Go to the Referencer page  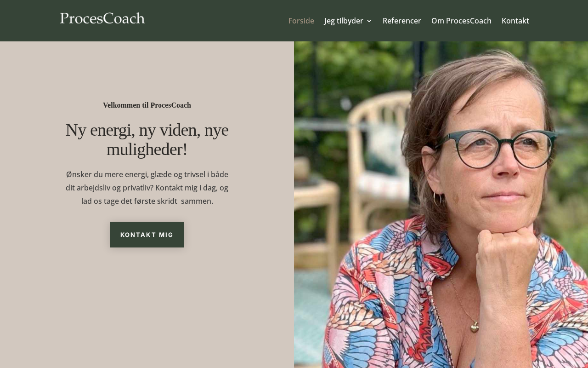pyautogui.click(x=401, y=21)
